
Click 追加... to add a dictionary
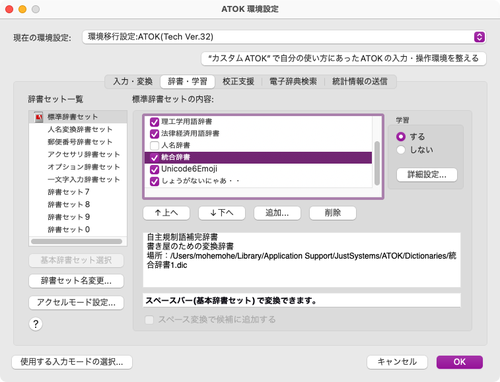277,213
